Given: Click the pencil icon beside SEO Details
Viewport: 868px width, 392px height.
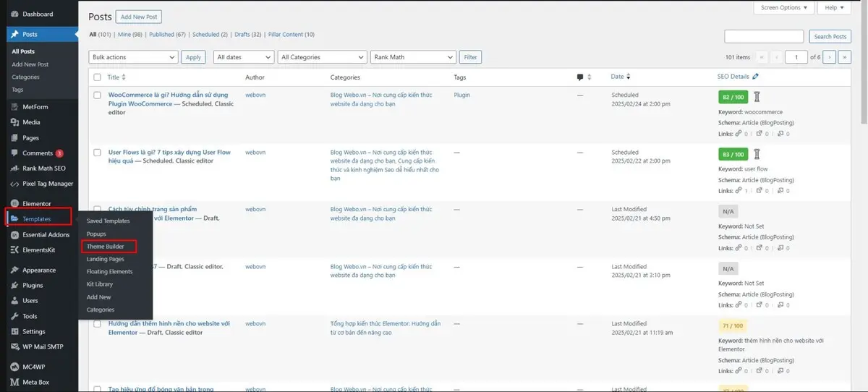Looking at the screenshot, I should 756,77.
